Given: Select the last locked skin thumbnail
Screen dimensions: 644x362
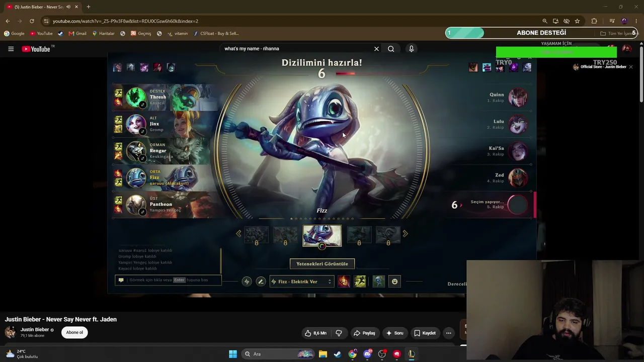Looking at the screenshot, I should 388,235.
